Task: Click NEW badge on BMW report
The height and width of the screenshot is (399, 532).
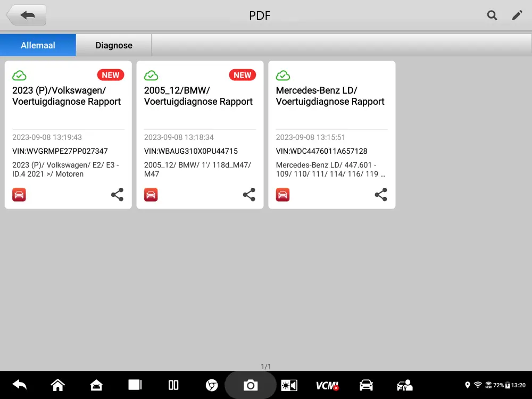Action: (242, 75)
